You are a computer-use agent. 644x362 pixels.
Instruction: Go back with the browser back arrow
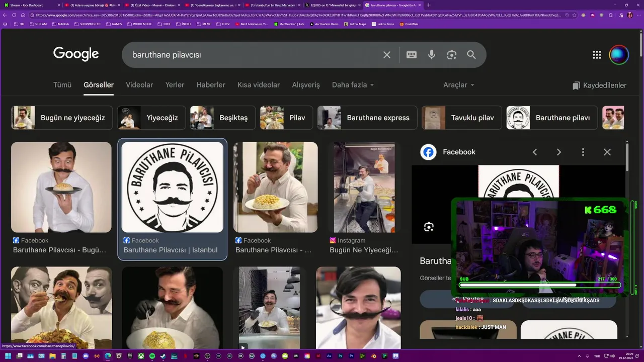6,15
